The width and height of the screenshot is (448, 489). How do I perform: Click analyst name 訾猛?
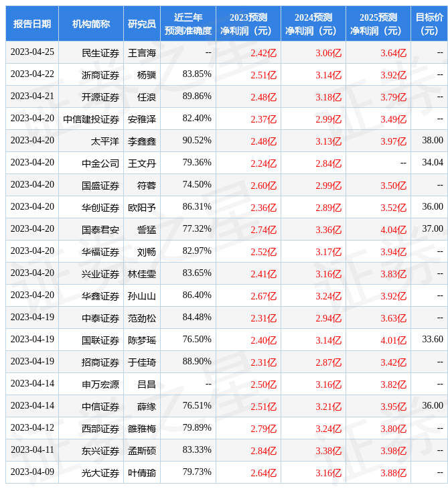(147, 230)
